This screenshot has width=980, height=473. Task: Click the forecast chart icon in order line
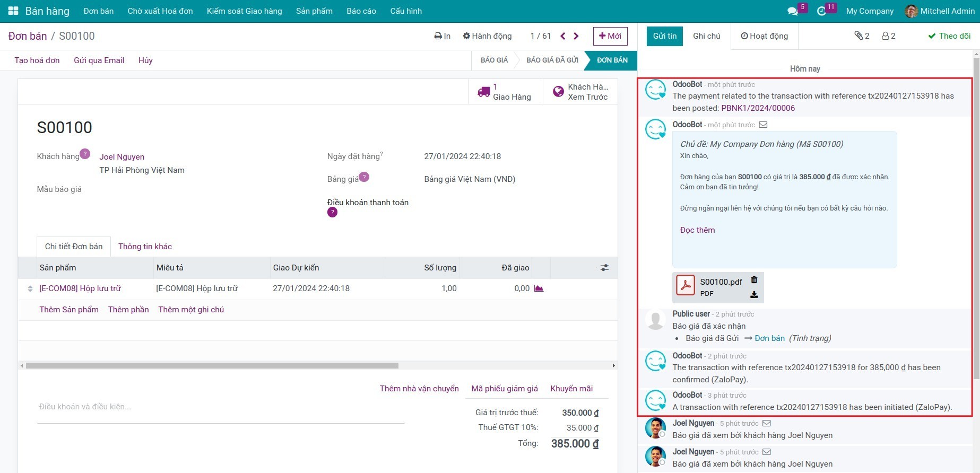click(x=539, y=288)
